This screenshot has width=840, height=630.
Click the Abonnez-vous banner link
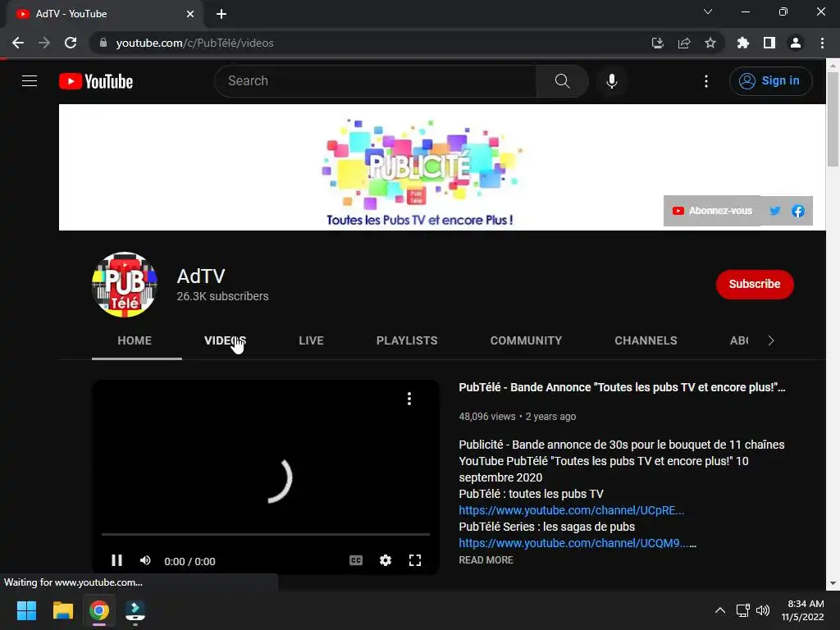tap(712, 211)
